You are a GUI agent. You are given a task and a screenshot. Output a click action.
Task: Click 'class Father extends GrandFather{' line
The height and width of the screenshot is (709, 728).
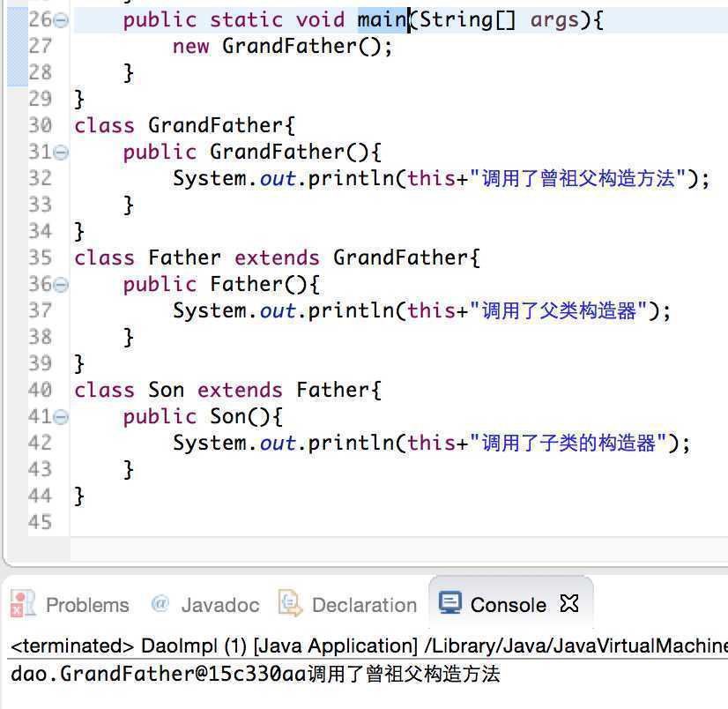(x=277, y=257)
